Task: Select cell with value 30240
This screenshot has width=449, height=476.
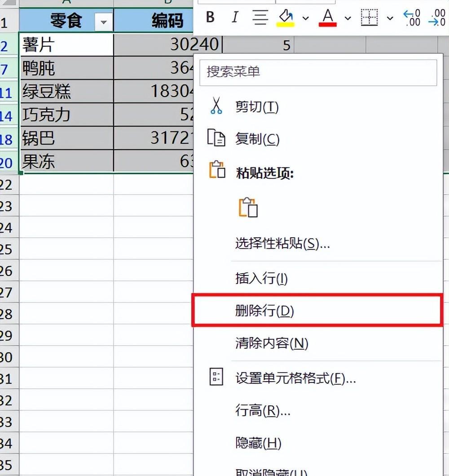Action: pyautogui.click(x=167, y=44)
